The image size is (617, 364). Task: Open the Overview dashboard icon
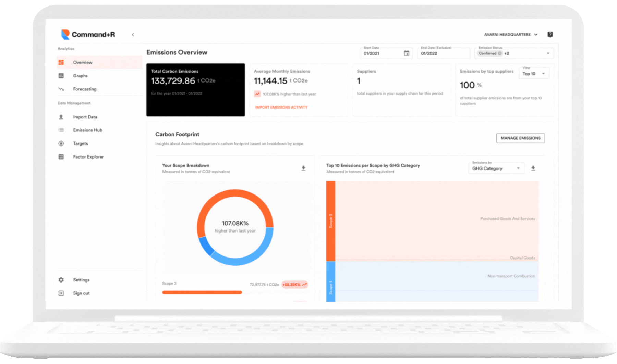[x=61, y=62]
